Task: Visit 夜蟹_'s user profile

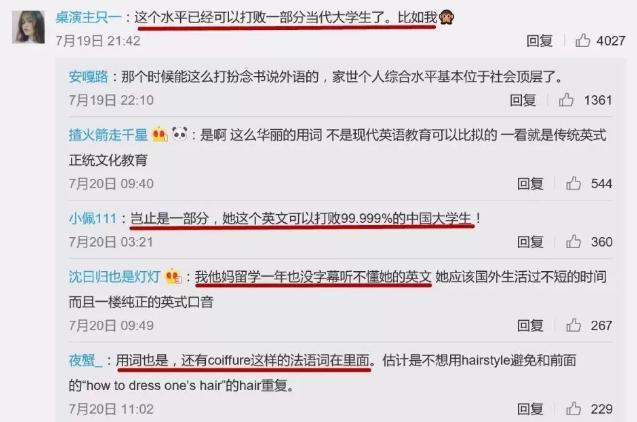Action: point(85,360)
